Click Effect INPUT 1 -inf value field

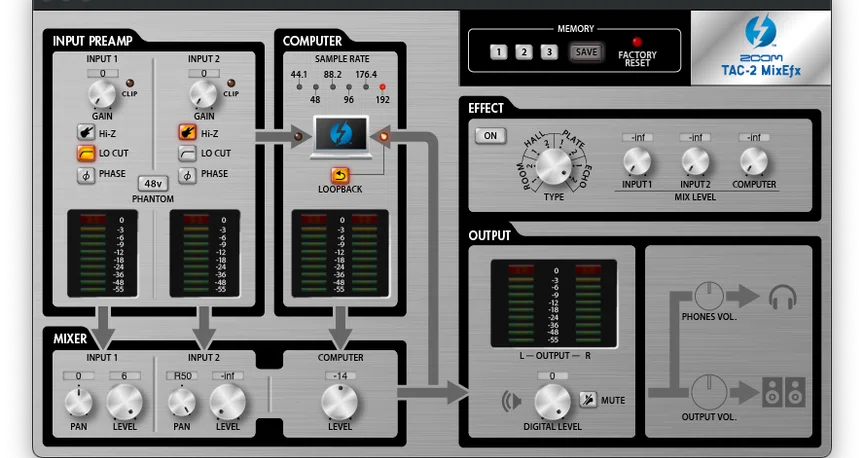pyautogui.click(x=638, y=137)
